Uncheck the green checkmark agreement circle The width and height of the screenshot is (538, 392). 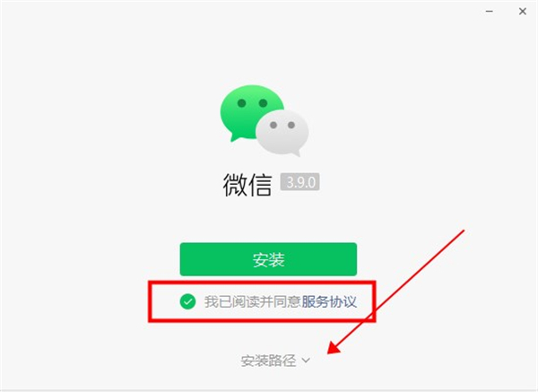click(x=187, y=301)
